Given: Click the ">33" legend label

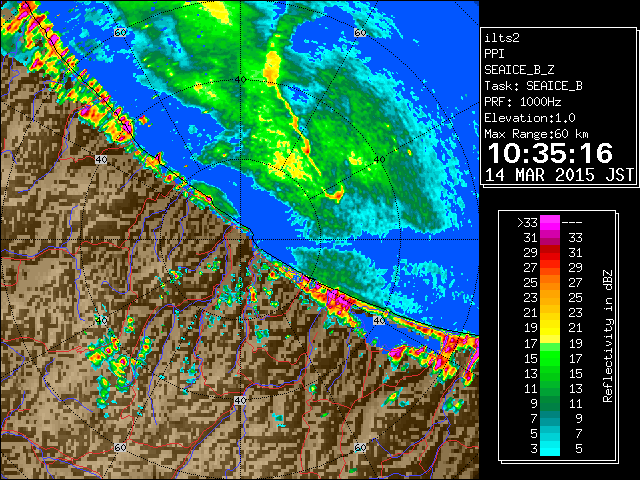Looking at the screenshot, I should click(527, 223).
